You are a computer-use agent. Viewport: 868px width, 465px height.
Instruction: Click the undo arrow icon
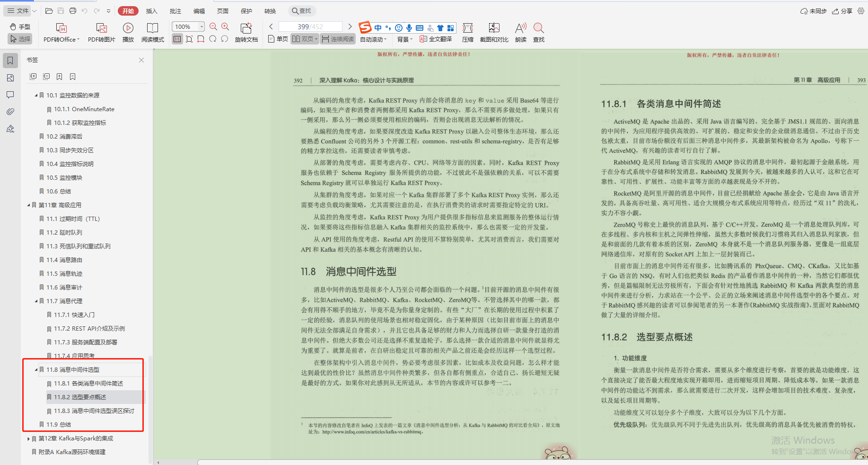click(85, 11)
